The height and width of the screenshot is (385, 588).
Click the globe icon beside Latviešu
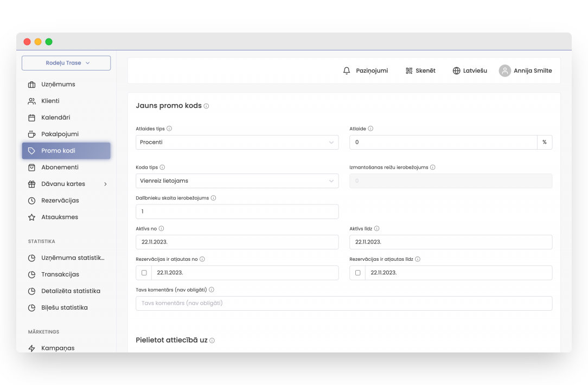[456, 71]
